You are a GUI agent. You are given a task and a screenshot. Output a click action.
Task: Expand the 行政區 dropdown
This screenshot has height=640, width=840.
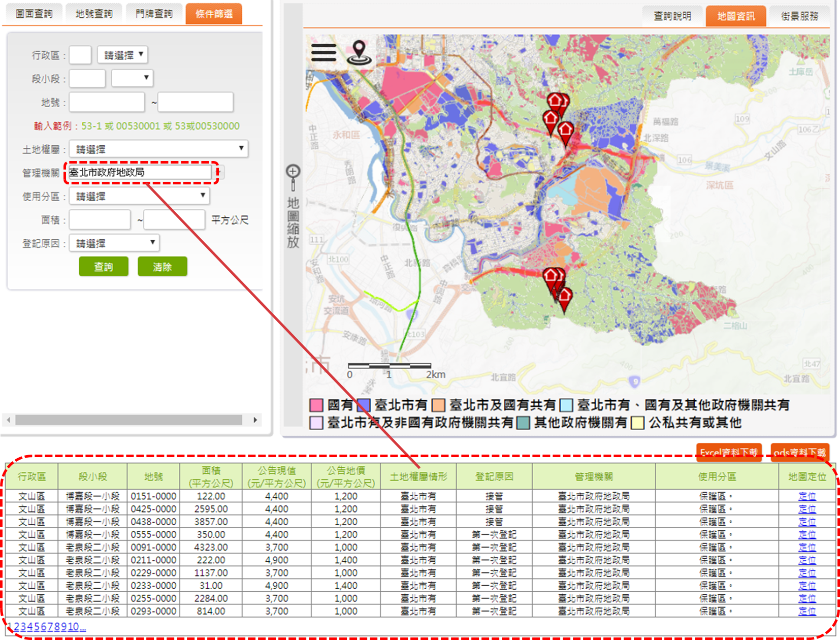122,55
